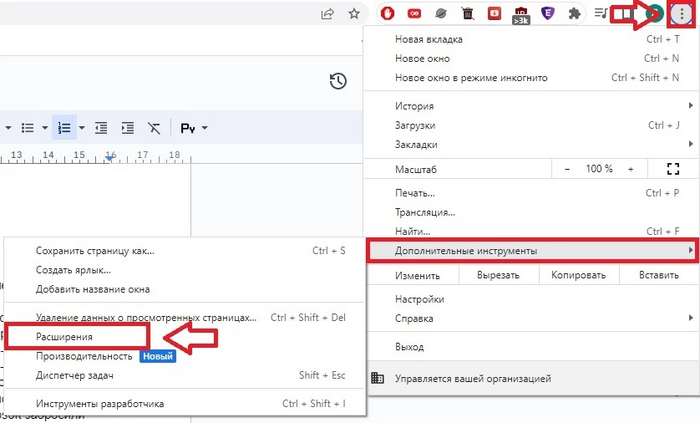Open the red infinity-symbol extension

click(x=414, y=14)
